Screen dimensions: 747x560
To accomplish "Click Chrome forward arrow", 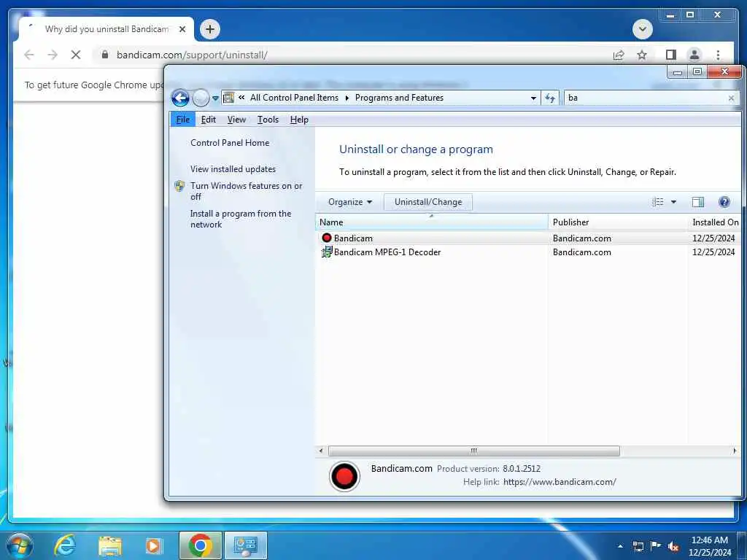I will [53, 55].
